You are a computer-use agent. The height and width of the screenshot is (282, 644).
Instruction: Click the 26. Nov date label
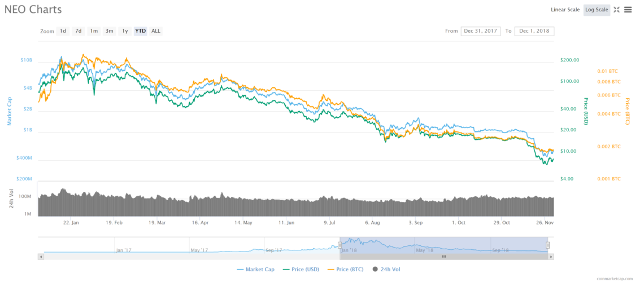click(544, 223)
